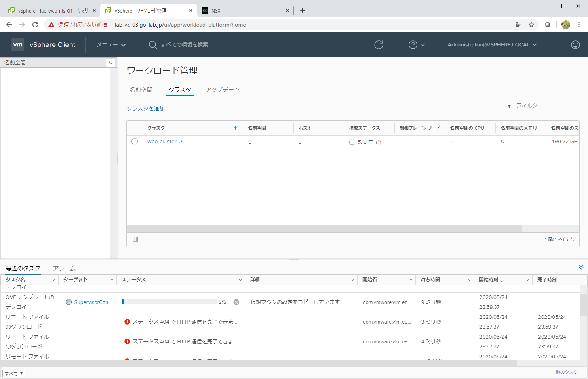This screenshot has height=379, width=588.
Task: Click the 名前空間 sidebar header
Action: 59,63
